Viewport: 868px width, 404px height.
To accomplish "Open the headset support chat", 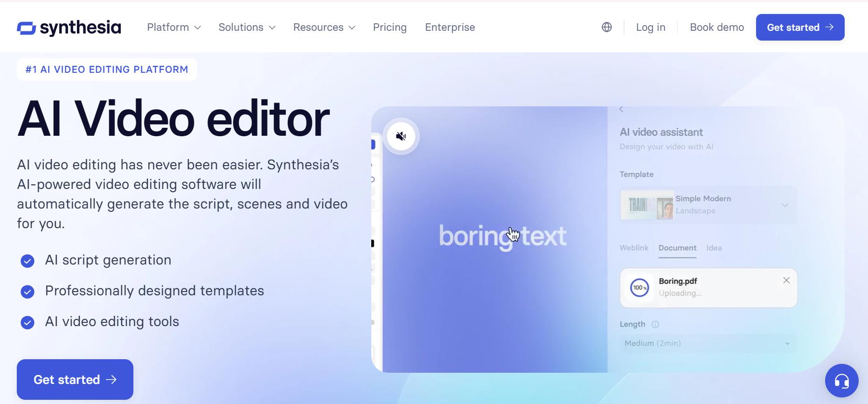I will click(x=841, y=381).
